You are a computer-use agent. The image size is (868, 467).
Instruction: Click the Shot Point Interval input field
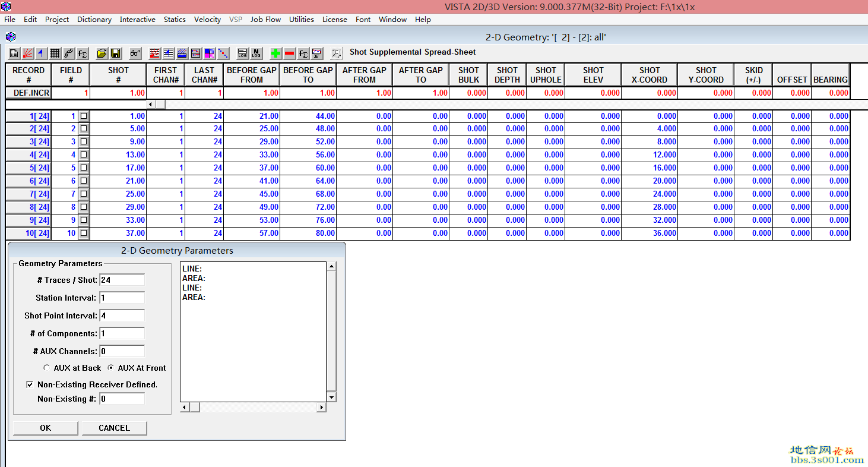[x=122, y=315]
